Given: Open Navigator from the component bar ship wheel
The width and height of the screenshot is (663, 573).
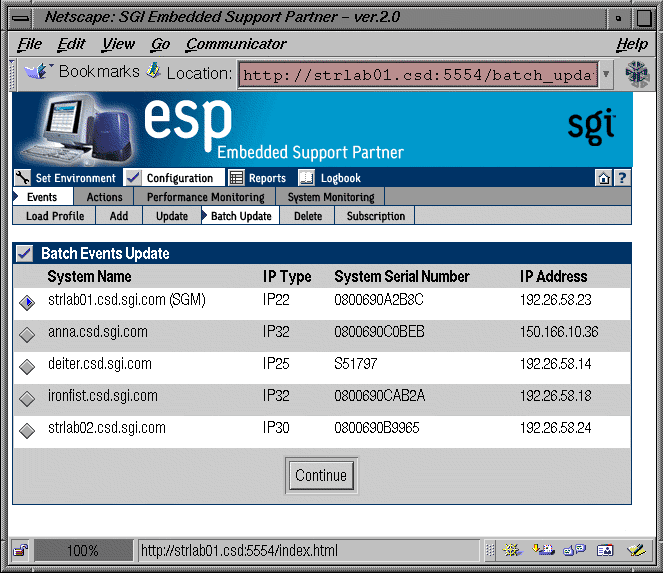Looking at the screenshot, I should (512, 550).
